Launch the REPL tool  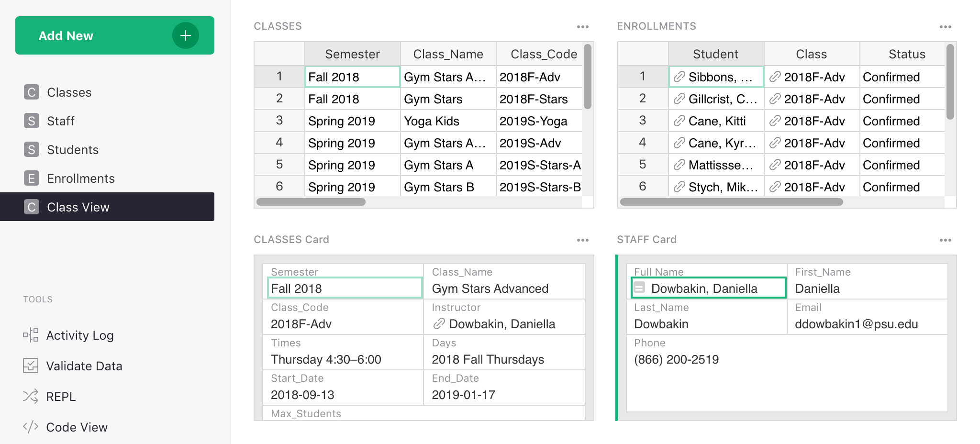pos(60,397)
